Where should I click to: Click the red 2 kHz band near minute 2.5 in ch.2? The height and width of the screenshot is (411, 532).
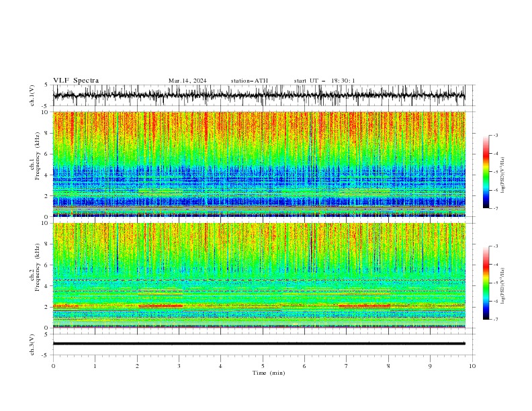(161, 306)
